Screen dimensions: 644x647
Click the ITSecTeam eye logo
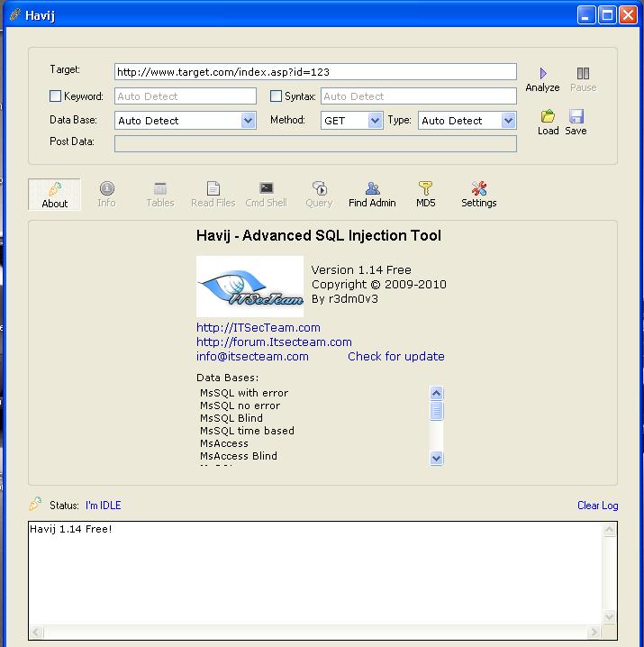pos(250,287)
